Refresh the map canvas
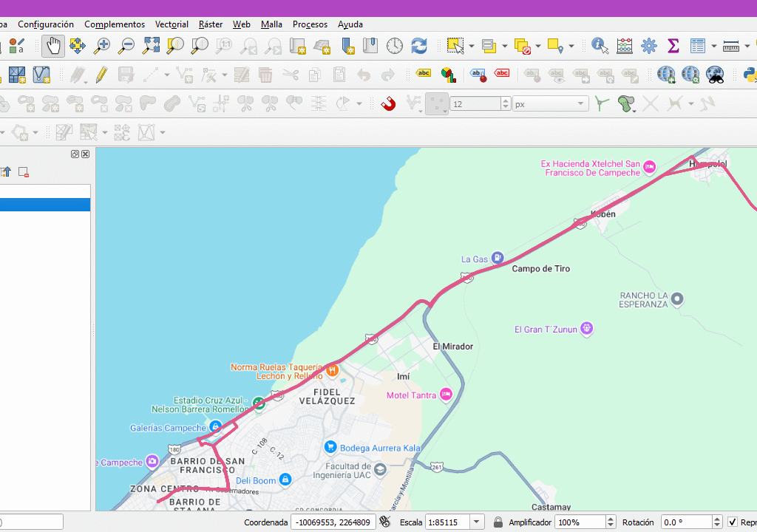 point(419,47)
